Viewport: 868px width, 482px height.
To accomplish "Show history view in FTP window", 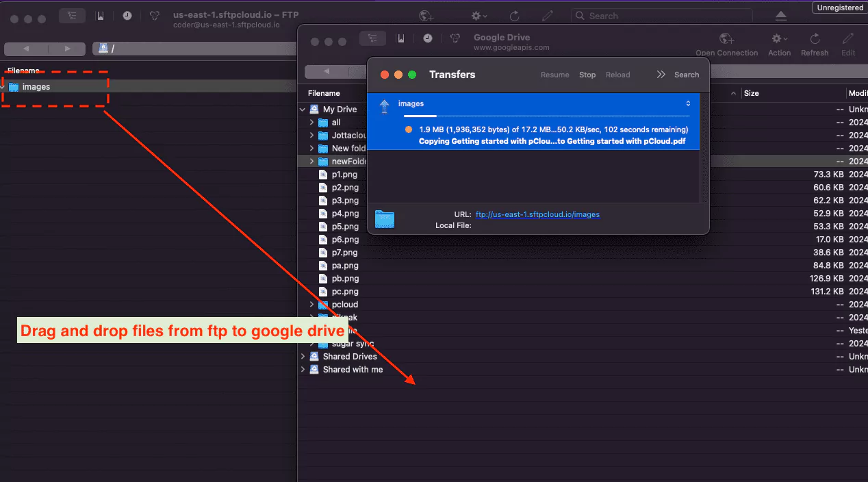I will tap(127, 16).
